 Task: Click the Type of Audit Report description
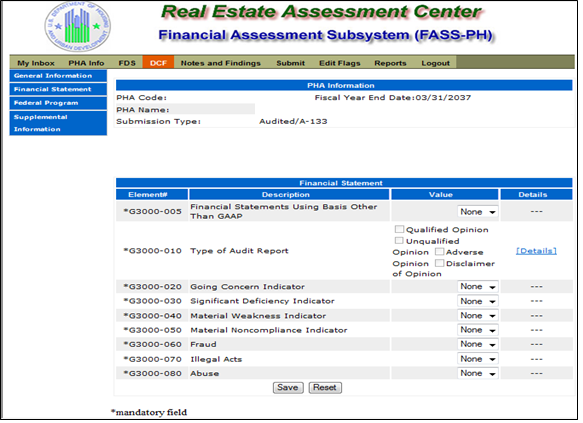pos(239,251)
